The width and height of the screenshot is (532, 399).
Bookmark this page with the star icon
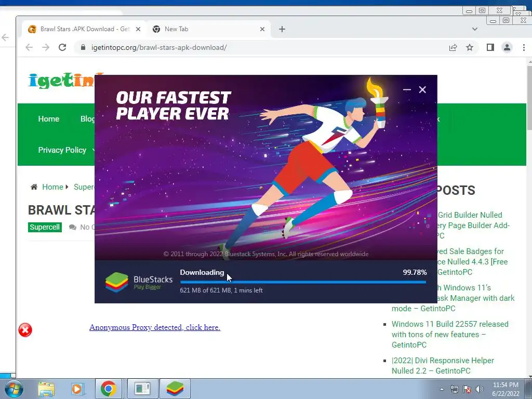pos(470,47)
